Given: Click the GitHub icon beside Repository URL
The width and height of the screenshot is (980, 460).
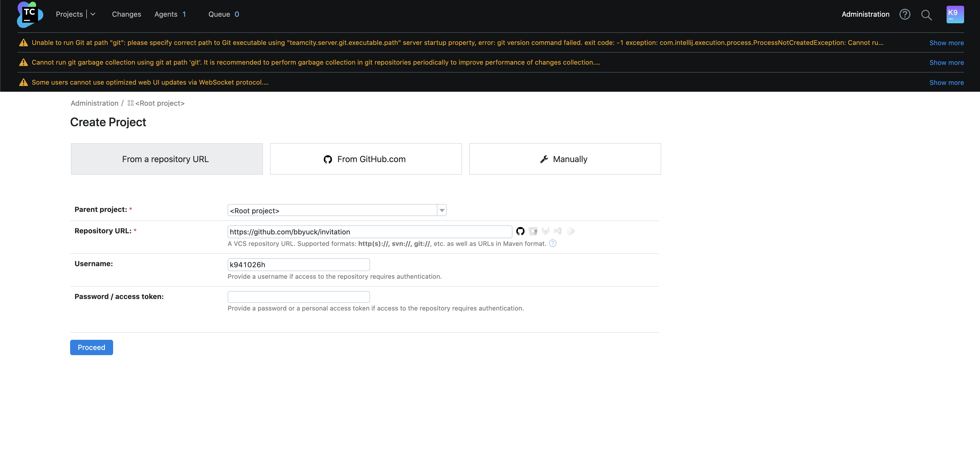Looking at the screenshot, I should click(520, 231).
